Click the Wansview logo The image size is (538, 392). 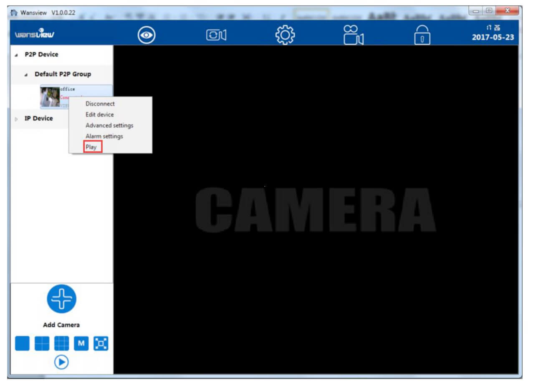click(35, 33)
